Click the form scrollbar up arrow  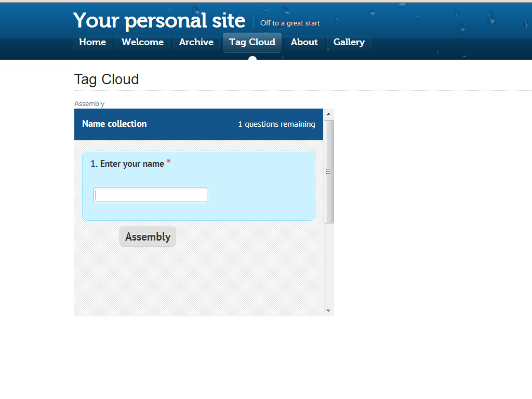[x=328, y=114]
